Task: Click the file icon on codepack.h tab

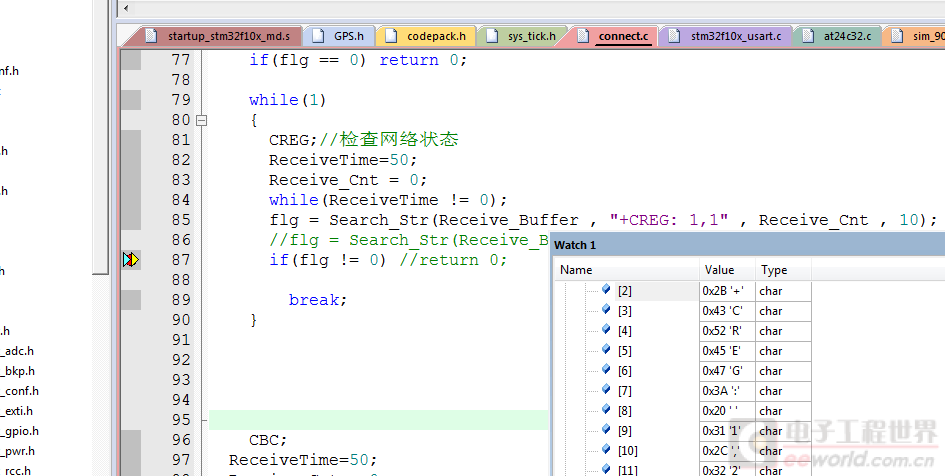Action: [x=392, y=36]
